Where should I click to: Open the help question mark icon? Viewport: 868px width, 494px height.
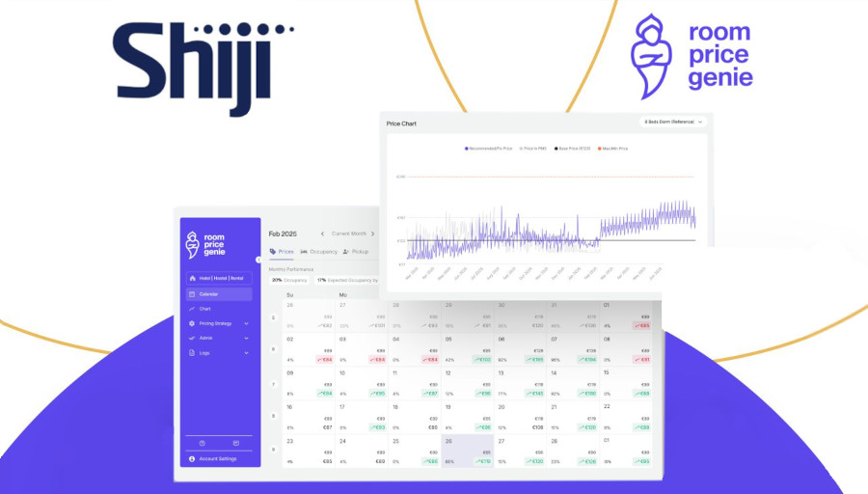[202, 443]
